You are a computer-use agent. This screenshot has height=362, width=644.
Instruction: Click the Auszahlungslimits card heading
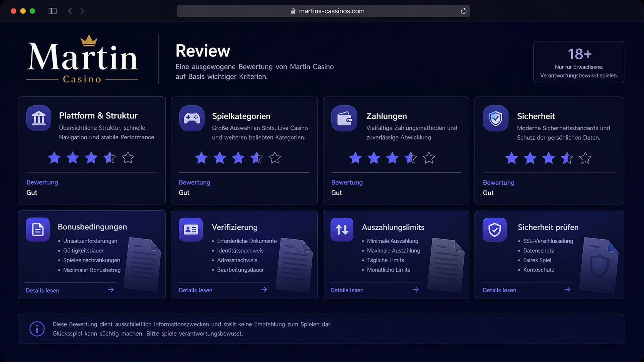(x=393, y=227)
